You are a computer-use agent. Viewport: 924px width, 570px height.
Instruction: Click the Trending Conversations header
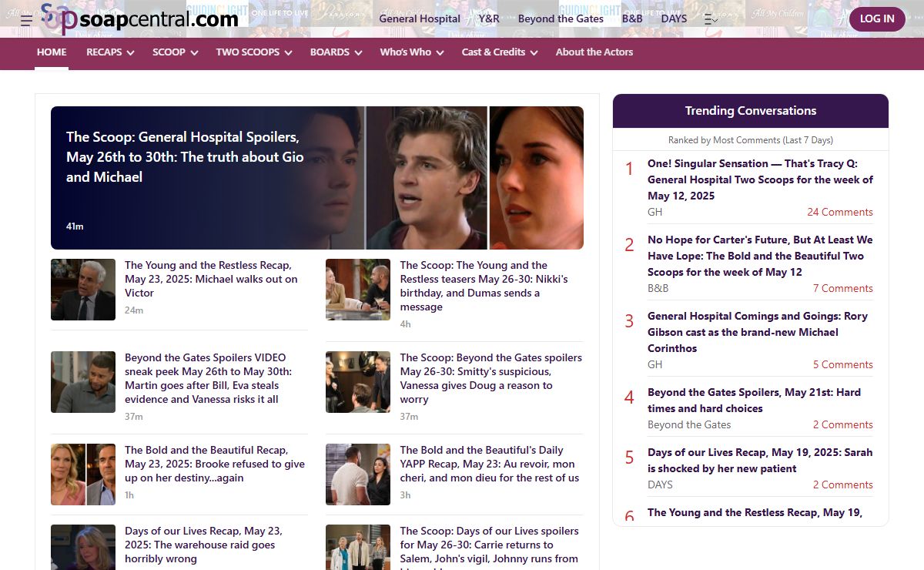click(x=751, y=111)
